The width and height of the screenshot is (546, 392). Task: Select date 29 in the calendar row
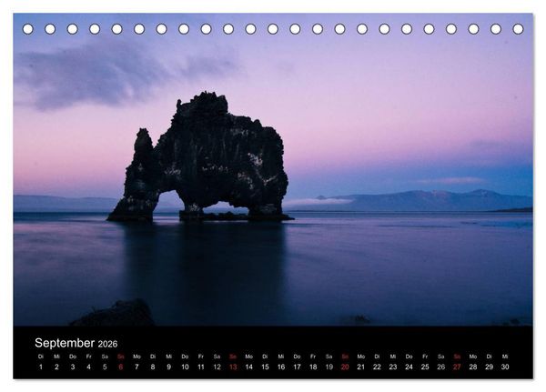click(490, 367)
